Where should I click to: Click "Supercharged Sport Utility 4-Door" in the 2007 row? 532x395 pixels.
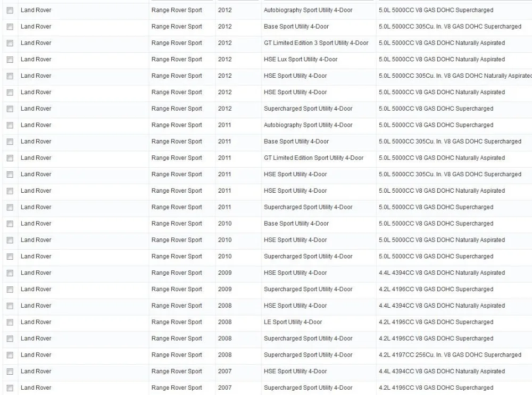click(x=308, y=388)
